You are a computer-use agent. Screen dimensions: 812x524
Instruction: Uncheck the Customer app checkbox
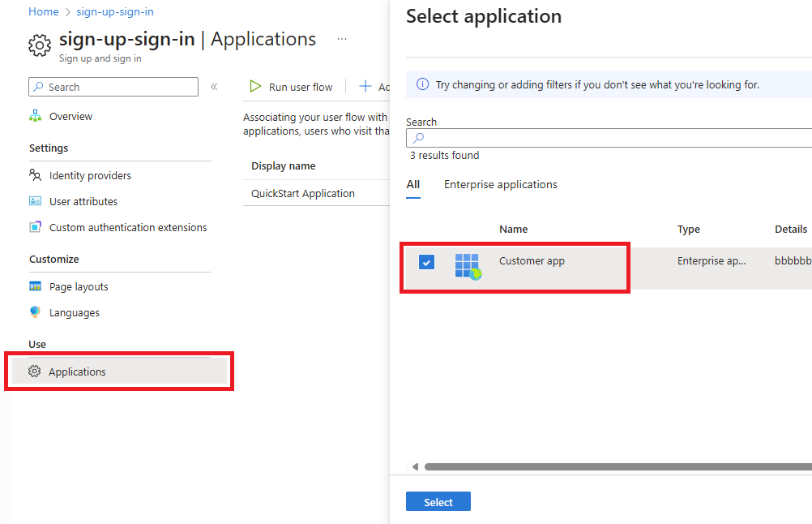point(425,261)
